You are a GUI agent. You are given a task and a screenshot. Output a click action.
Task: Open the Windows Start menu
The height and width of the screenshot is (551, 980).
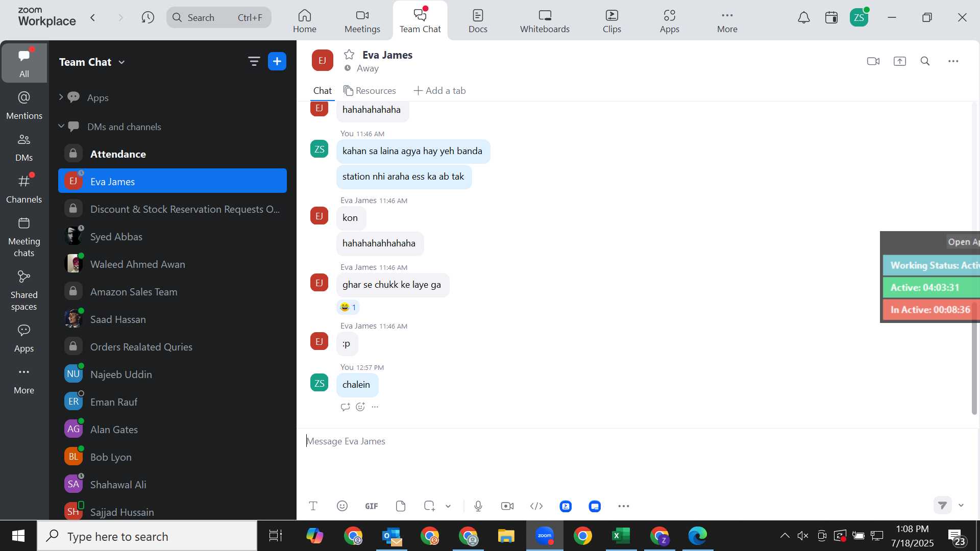(18, 536)
